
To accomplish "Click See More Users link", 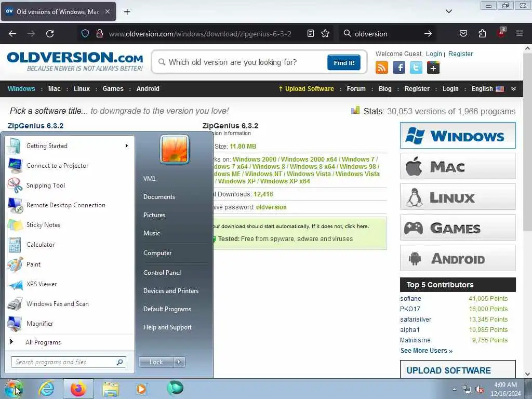I will click(x=427, y=351).
